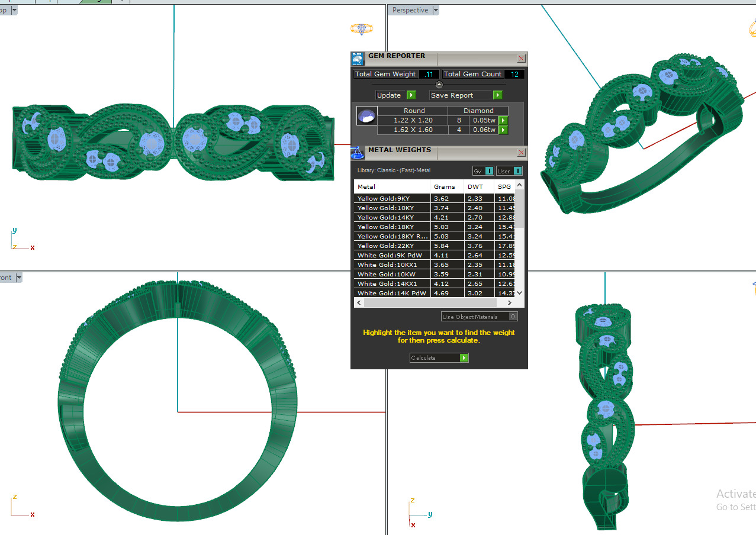Image resolution: width=756 pixels, height=535 pixels.
Task: Select the White Gold:10KX1 row
Action: (435, 265)
